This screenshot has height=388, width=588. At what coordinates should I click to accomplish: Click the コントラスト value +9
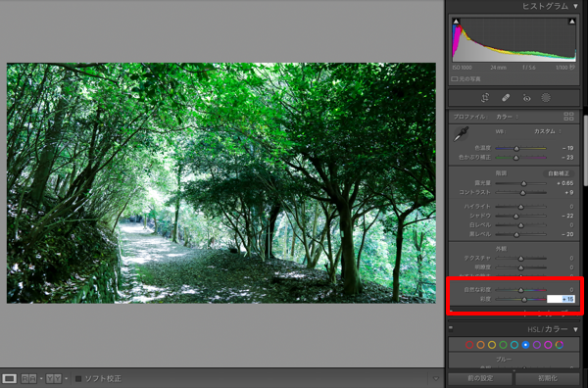pyautogui.click(x=568, y=192)
